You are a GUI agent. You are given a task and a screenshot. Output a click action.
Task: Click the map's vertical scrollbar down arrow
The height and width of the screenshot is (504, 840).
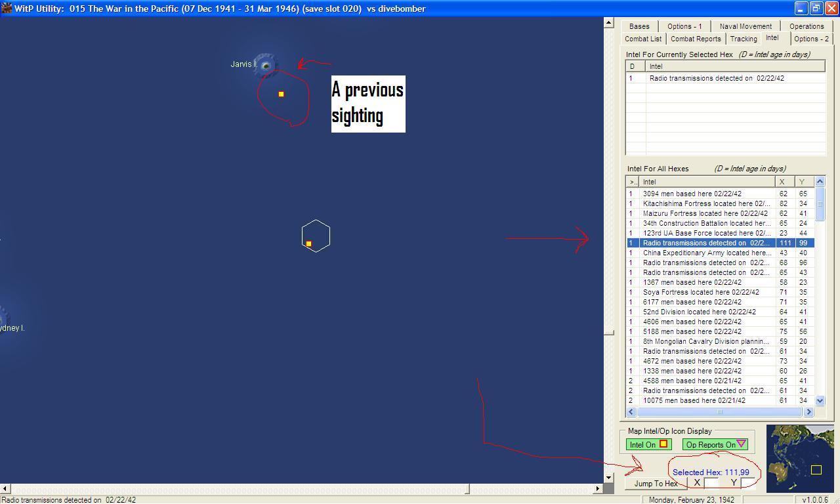609,478
